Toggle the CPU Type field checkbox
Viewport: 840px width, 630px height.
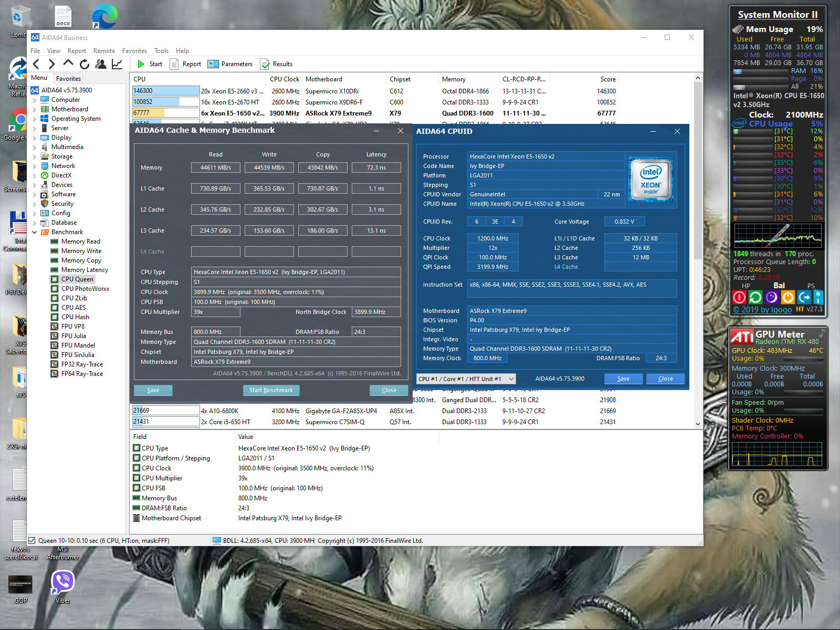pyautogui.click(x=136, y=448)
